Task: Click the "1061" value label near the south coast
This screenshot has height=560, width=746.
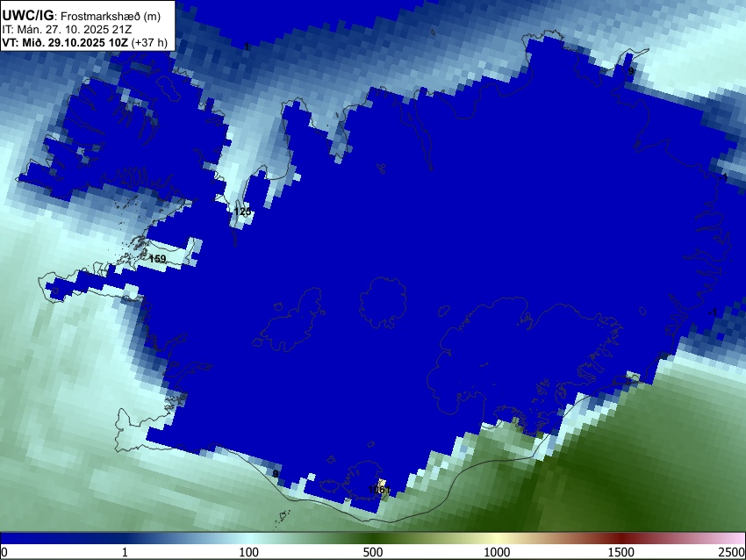Action: coord(380,490)
